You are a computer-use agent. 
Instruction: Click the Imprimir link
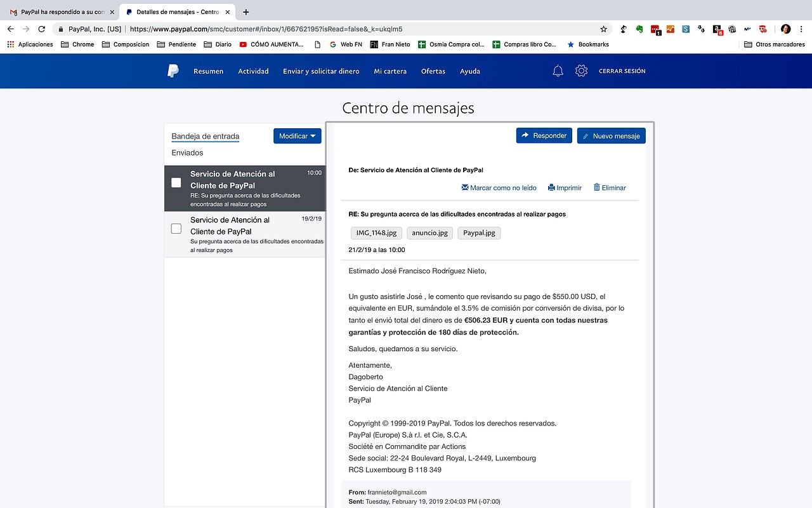click(565, 188)
